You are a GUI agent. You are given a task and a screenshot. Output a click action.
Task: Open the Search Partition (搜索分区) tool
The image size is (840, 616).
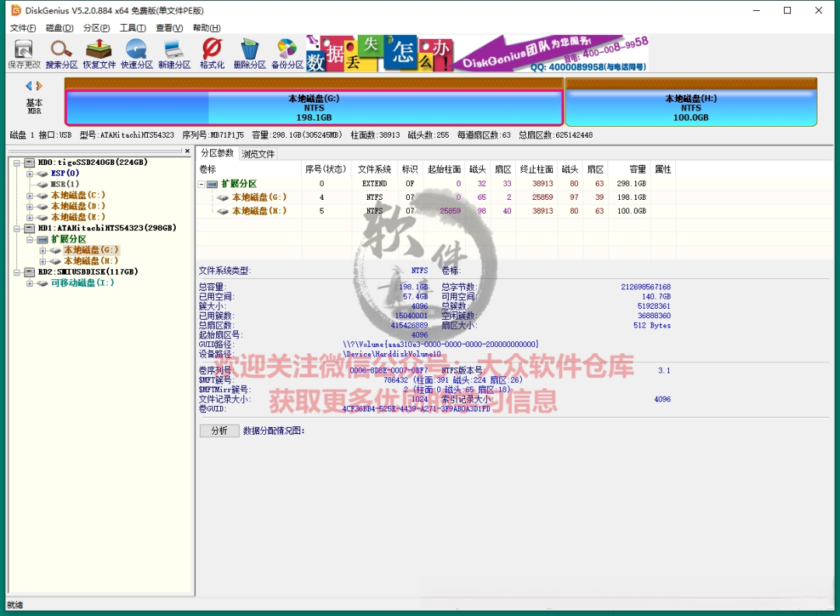click(61, 54)
